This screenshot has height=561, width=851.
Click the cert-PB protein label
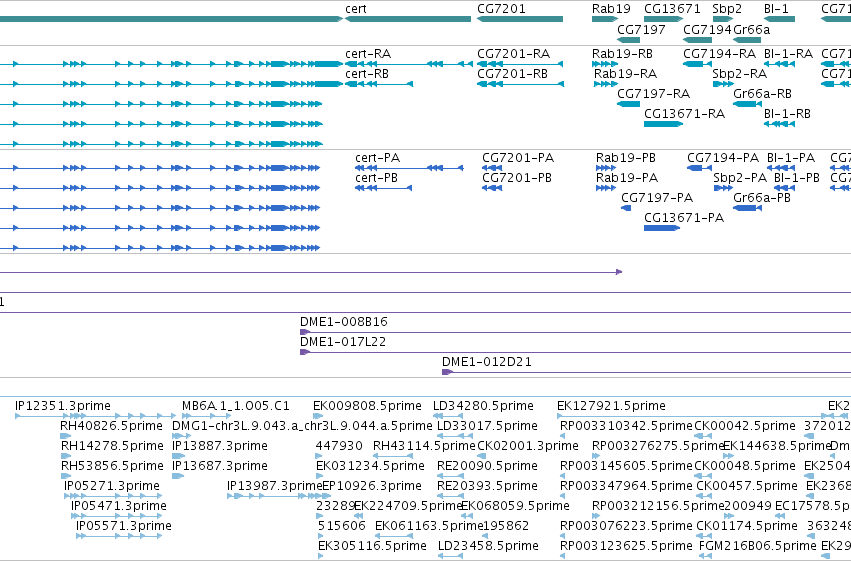click(376, 177)
